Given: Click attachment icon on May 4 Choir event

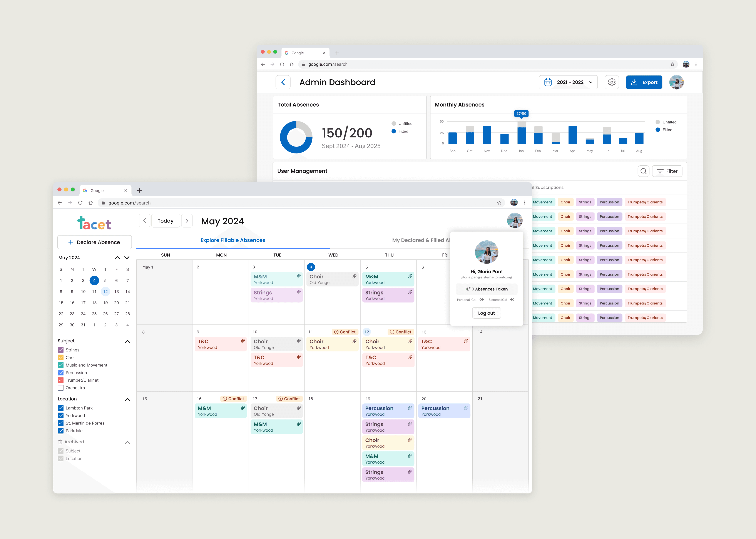Looking at the screenshot, I should (x=355, y=276).
